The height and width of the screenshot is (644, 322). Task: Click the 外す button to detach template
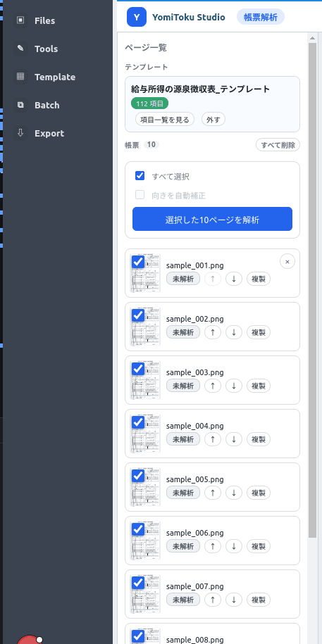[213, 120]
